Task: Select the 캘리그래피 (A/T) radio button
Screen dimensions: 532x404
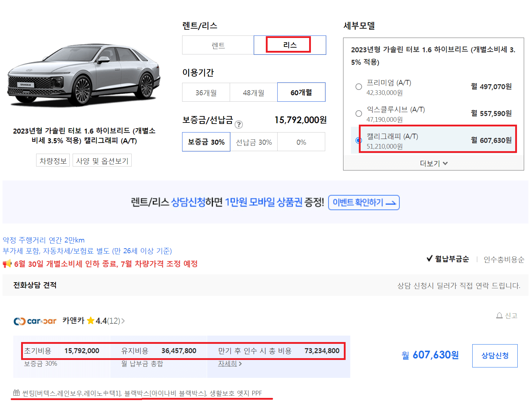Action: pos(358,140)
